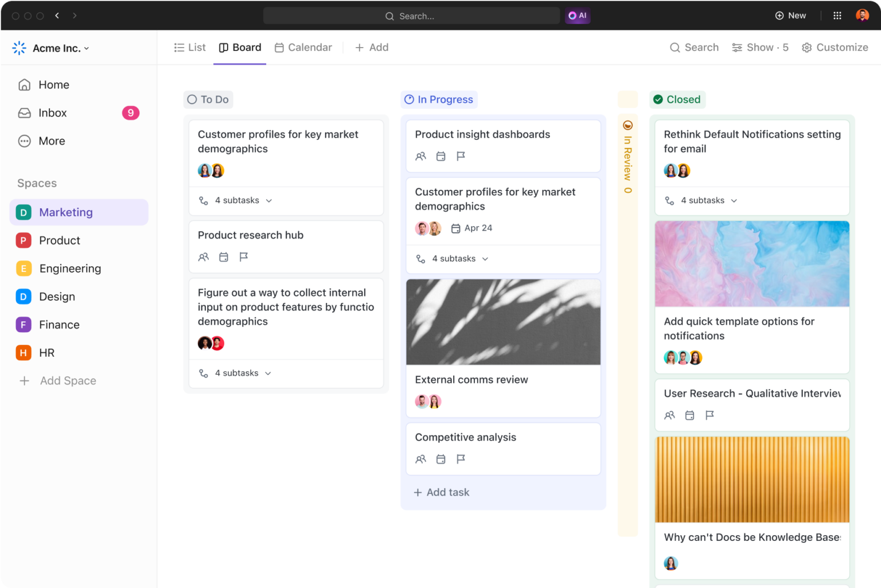Open your profile avatar in top right
This screenshot has width=881, height=588.
(x=862, y=15)
